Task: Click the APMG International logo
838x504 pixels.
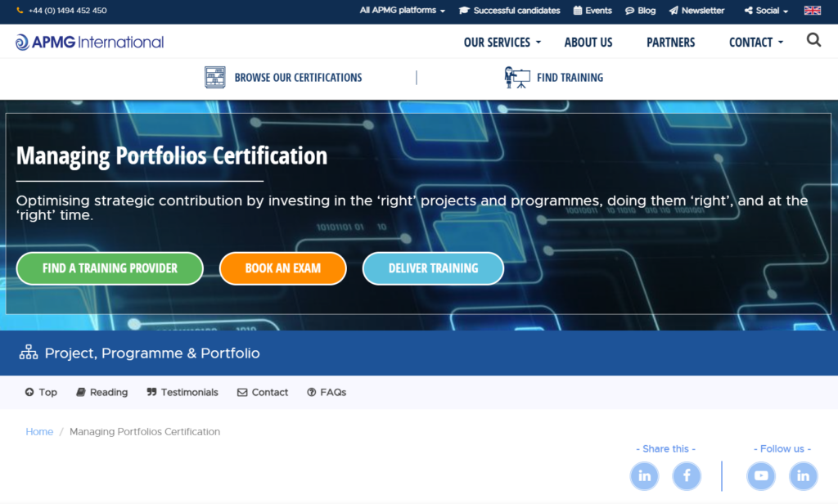Action: pos(89,43)
